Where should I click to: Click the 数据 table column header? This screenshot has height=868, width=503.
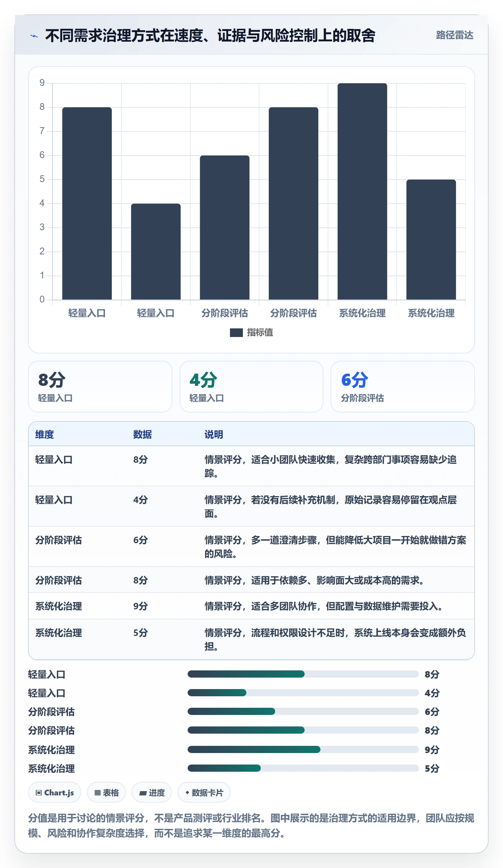coord(143,434)
